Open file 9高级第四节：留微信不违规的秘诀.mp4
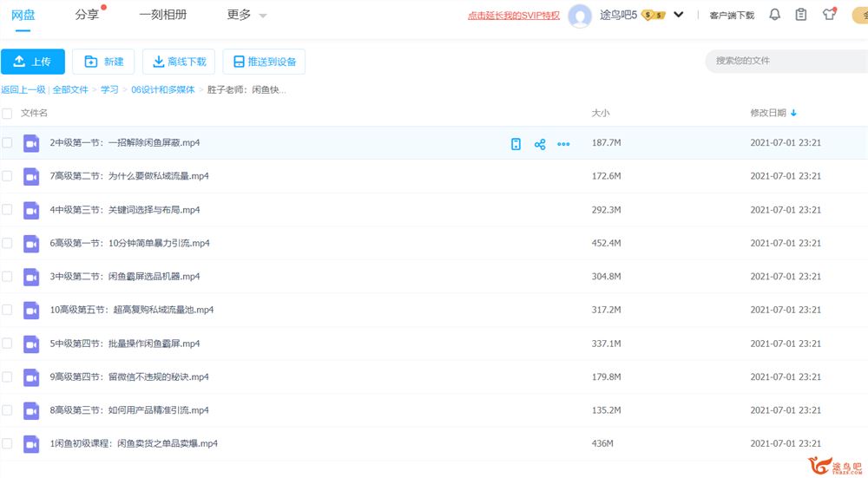Screen dimensions: 868x478 point(129,377)
